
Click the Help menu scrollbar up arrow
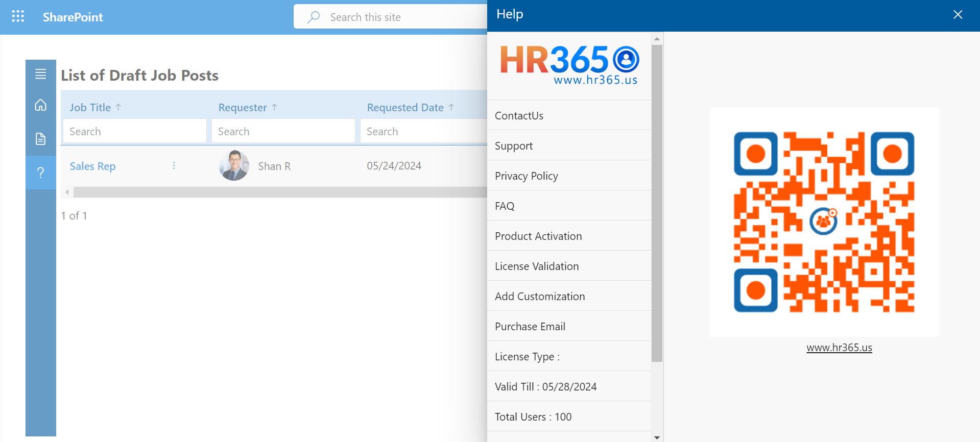point(657,39)
